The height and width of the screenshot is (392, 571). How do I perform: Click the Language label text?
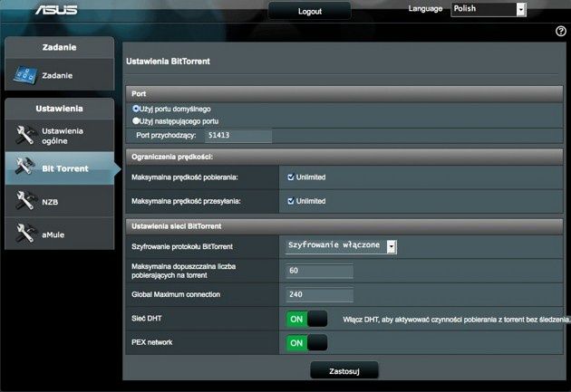tap(425, 9)
